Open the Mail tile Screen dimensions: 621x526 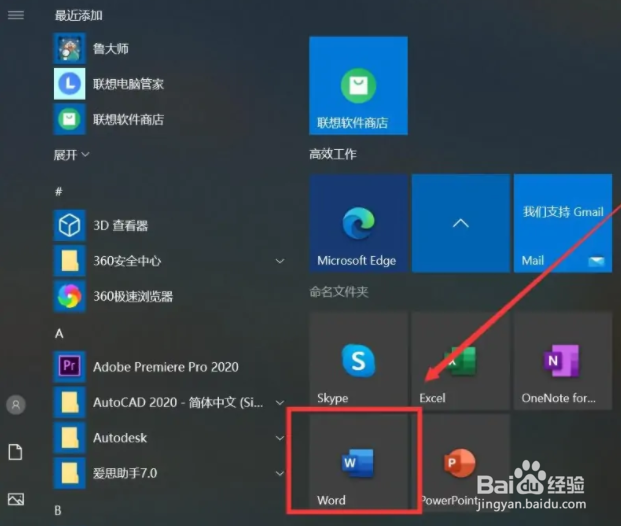(563, 223)
